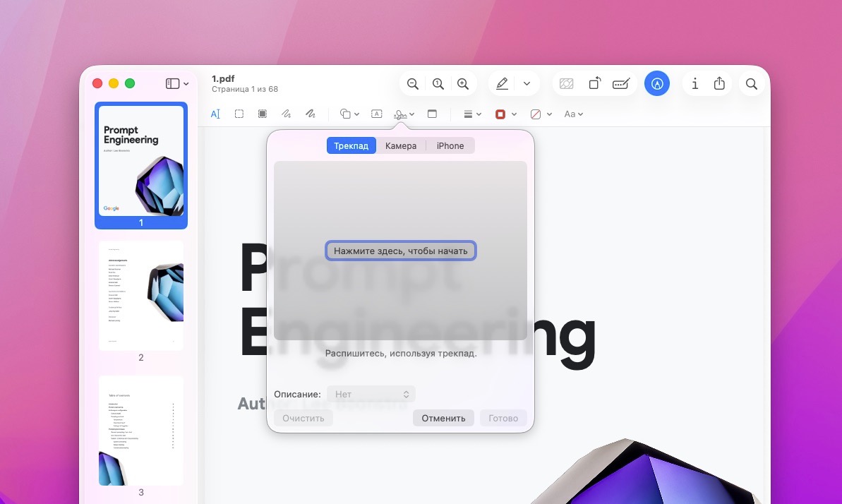Select page 2 thumbnail

point(141,296)
